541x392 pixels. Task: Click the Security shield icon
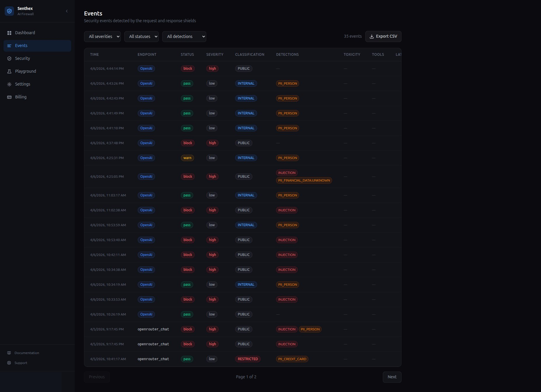[9, 59]
